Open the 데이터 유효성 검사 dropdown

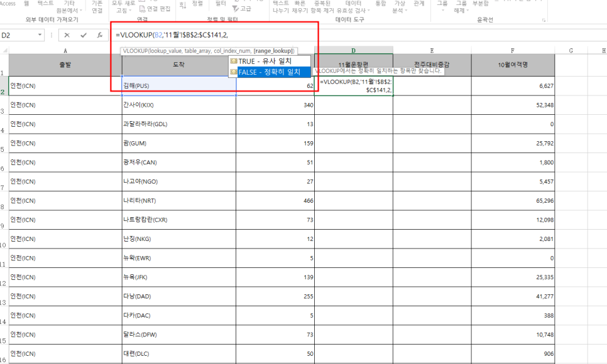point(353,6)
